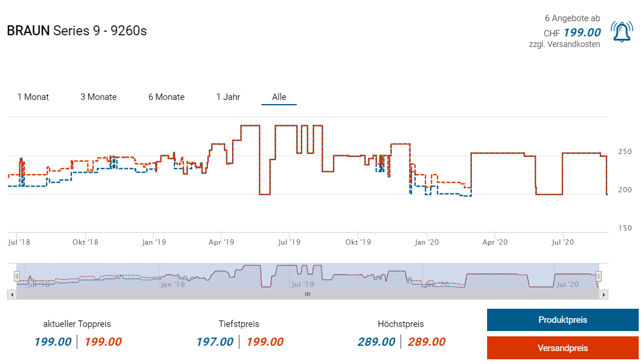Click the blue Tiefstpreis value 197.00

(x=214, y=342)
